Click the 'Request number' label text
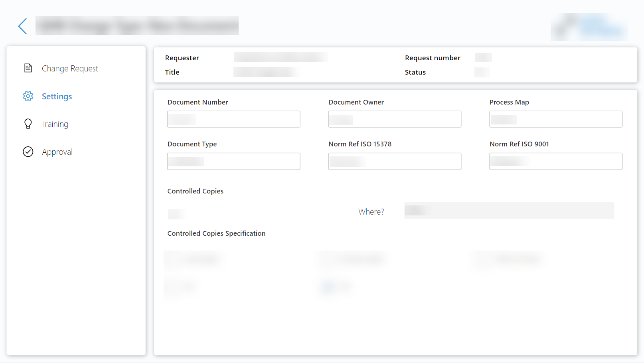This screenshot has height=363, width=644. 433,58
